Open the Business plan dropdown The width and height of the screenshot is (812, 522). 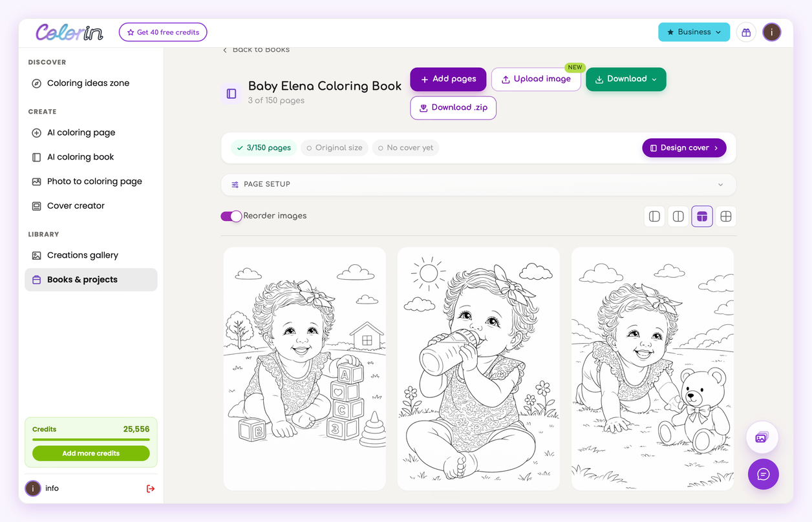(694, 32)
